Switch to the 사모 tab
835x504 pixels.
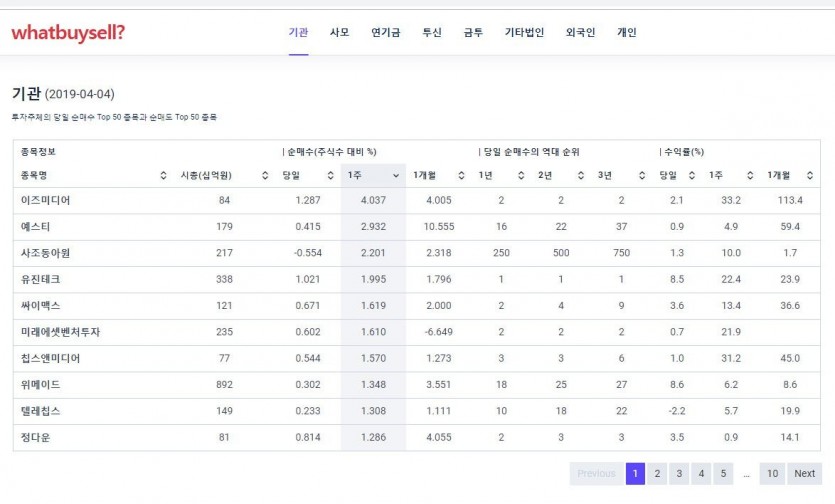339,33
